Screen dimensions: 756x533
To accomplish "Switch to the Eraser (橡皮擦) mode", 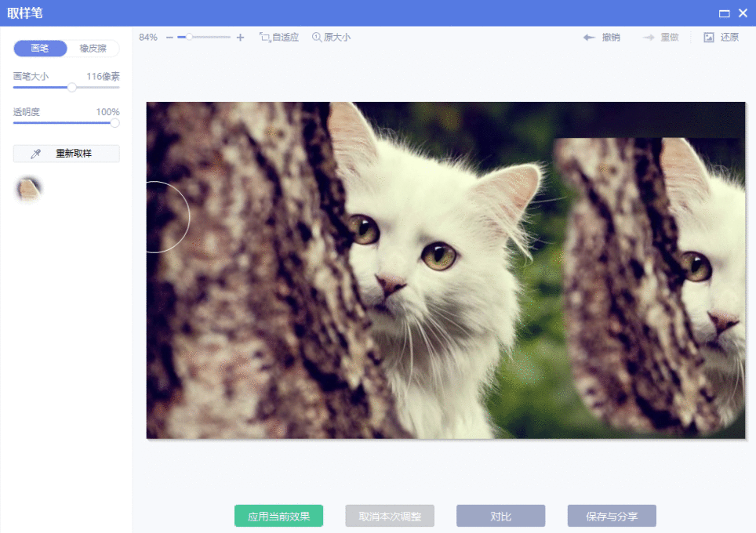I will [92, 48].
